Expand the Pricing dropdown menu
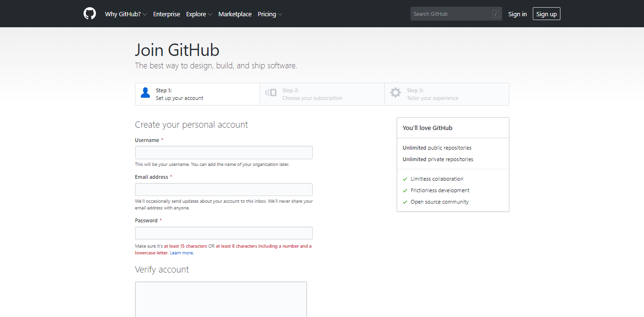The width and height of the screenshot is (644, 317). [270, 14]
